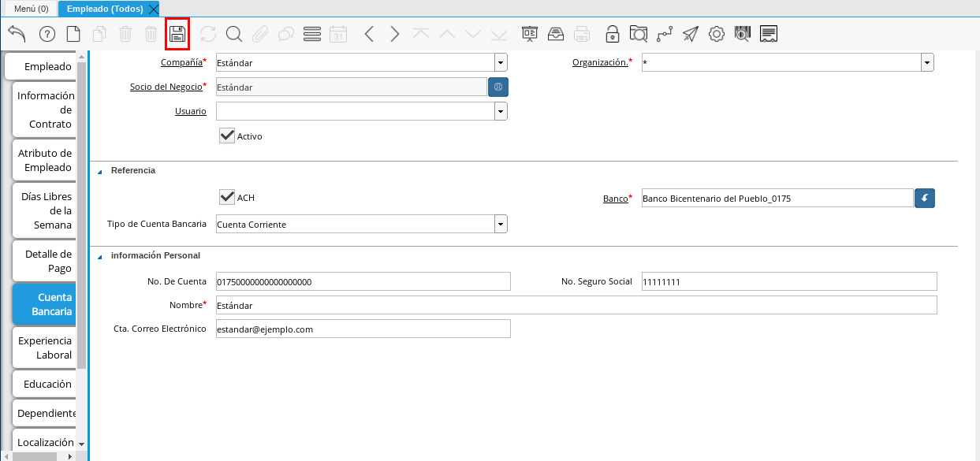Click the blue button beside the Banco field
Viewport: 980px width, 461px height.
click(925, 198)
